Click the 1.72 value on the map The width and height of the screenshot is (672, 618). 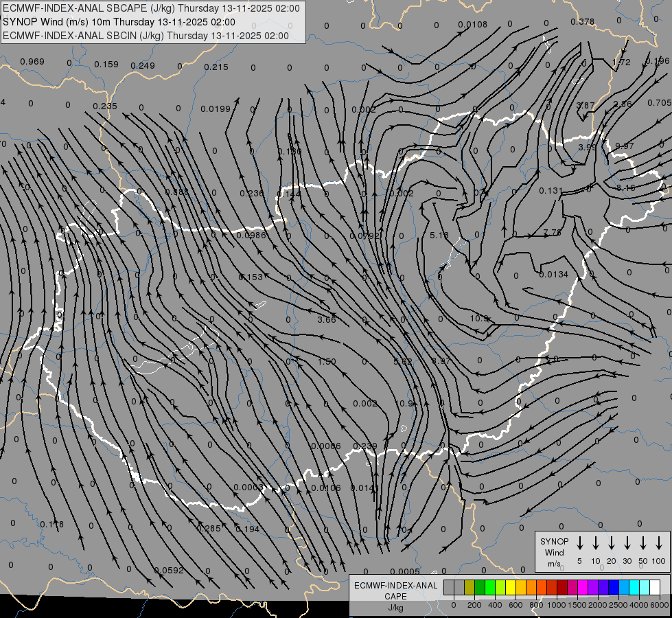(x=621, y=62)
